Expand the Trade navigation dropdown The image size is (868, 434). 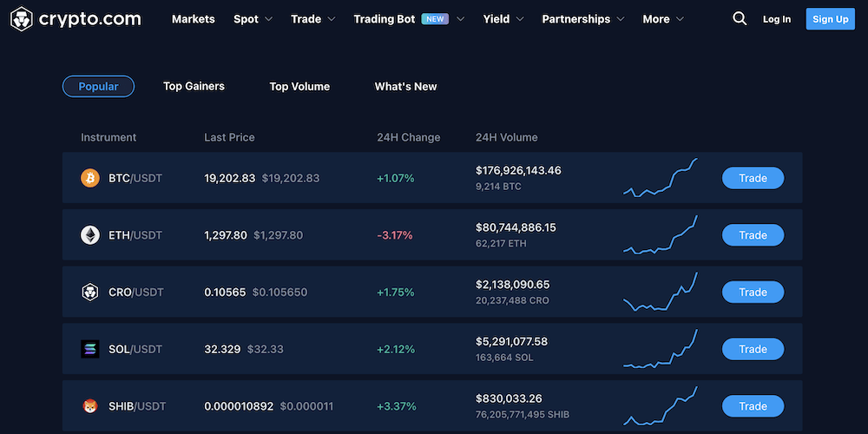[313, 19]
